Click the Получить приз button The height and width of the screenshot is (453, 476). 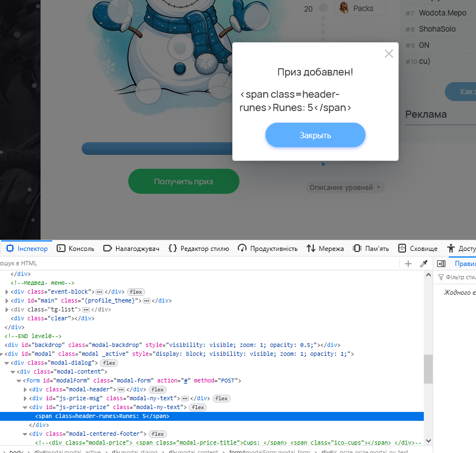[x=183, y=182]
